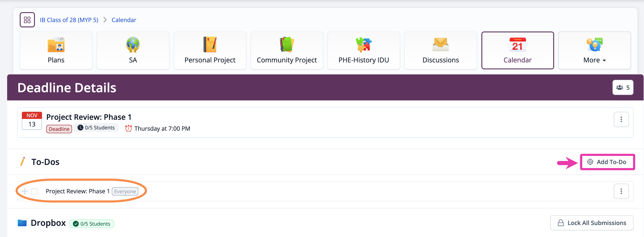Click the Dropbox 0/5 Students badge
The height and width of the screenshot is (237, 644).
click(x=92, y=224)
